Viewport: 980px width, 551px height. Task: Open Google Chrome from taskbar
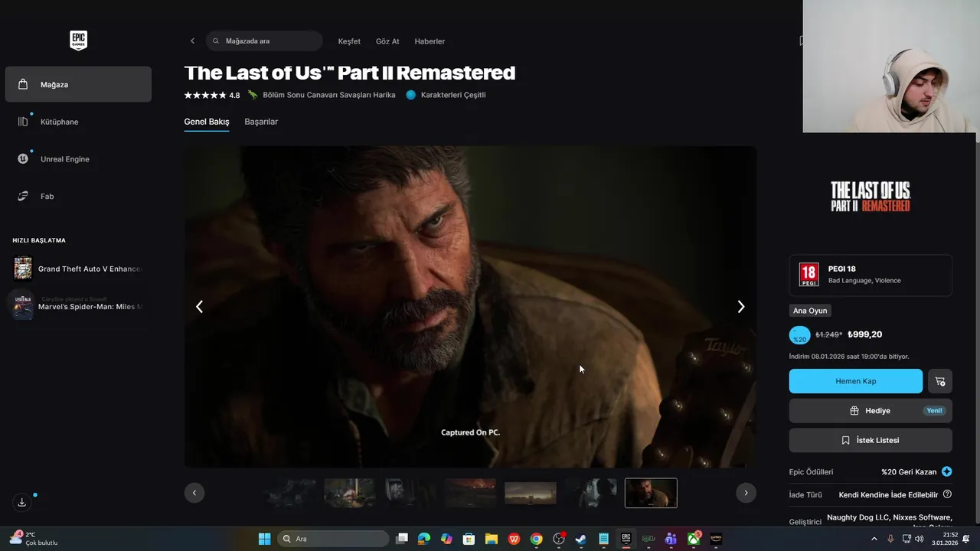536,539
